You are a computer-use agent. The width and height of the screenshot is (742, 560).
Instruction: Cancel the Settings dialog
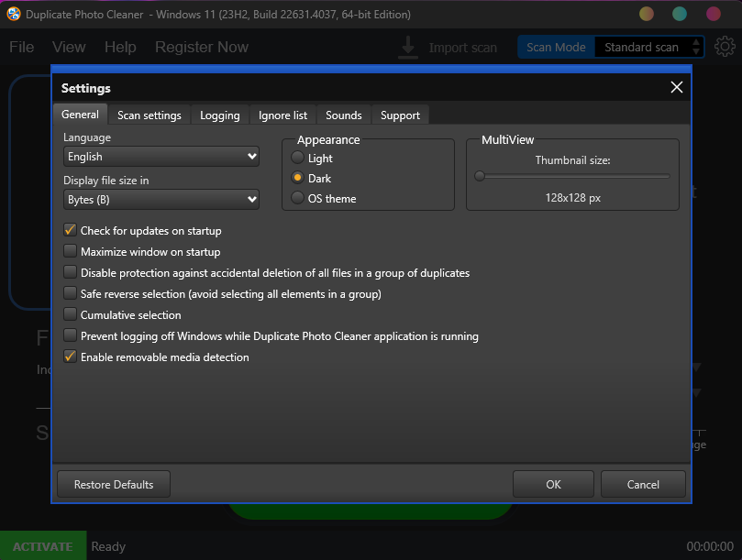pyautogui.click(x=643, y=484)
